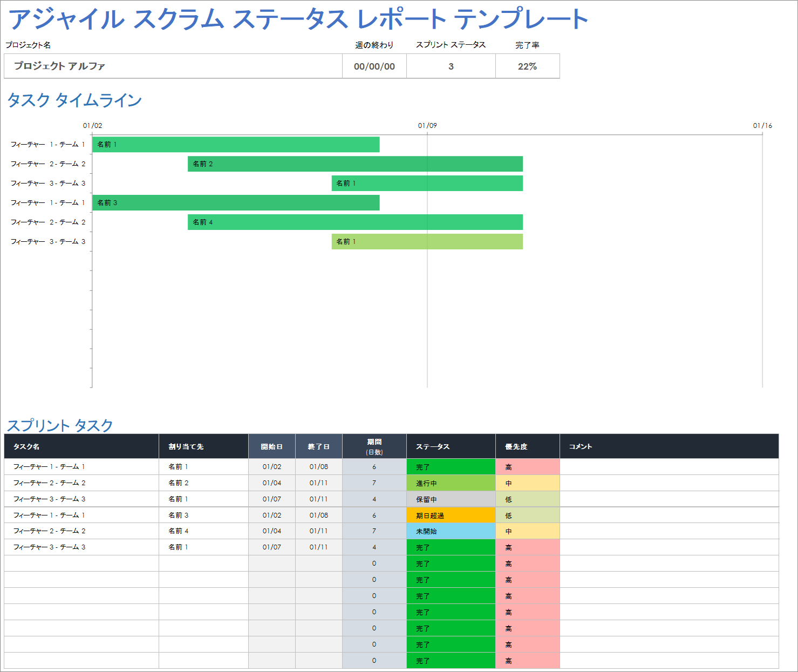
Task: Select the task name cell in 名前 4 row
Action: pos(81,531)
